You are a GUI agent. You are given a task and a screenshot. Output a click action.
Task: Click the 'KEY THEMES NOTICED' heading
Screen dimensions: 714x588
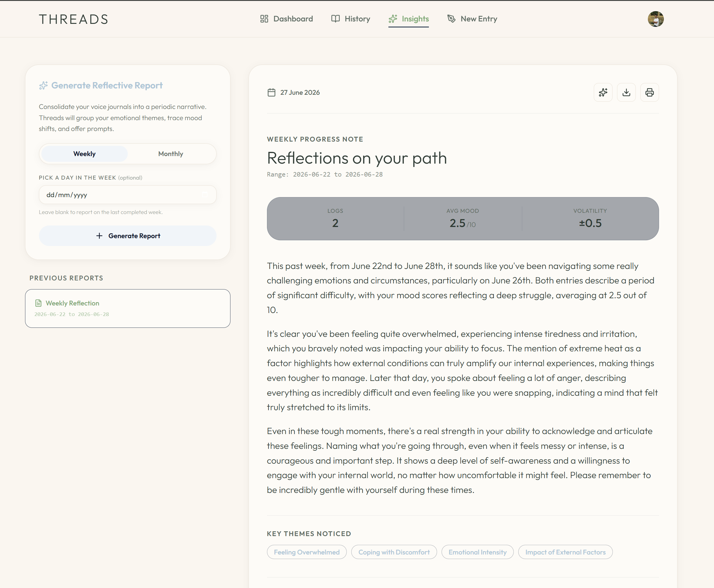click(x=309, y=534)
